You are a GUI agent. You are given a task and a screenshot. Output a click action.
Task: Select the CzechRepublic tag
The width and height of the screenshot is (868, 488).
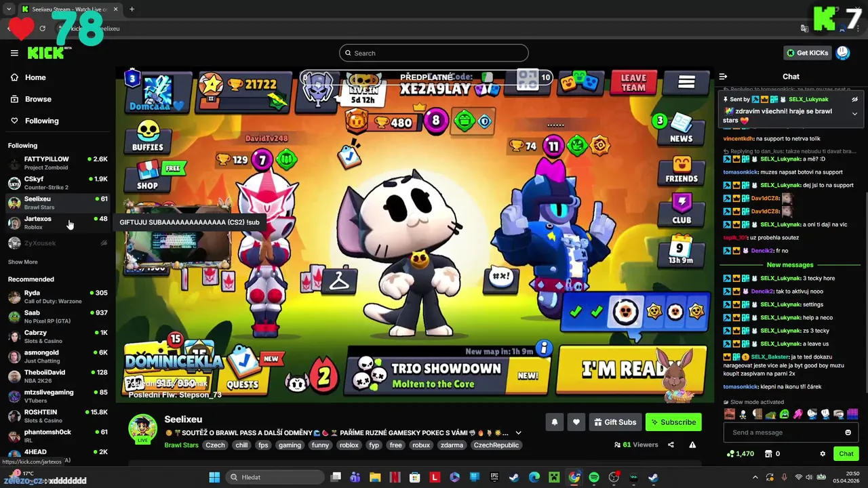498,445
